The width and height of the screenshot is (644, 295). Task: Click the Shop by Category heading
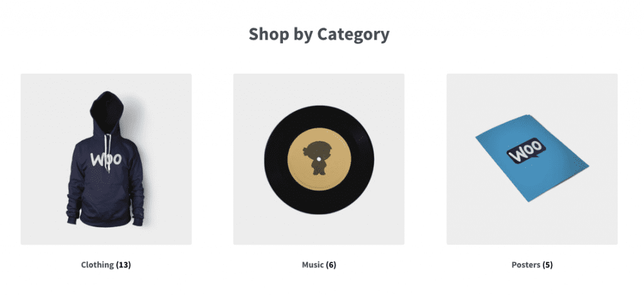click(319, 34)
